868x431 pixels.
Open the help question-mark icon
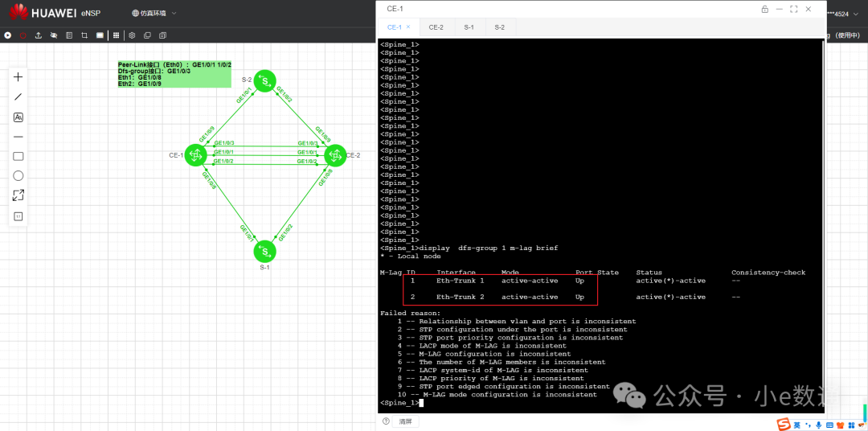coord(386,421)
